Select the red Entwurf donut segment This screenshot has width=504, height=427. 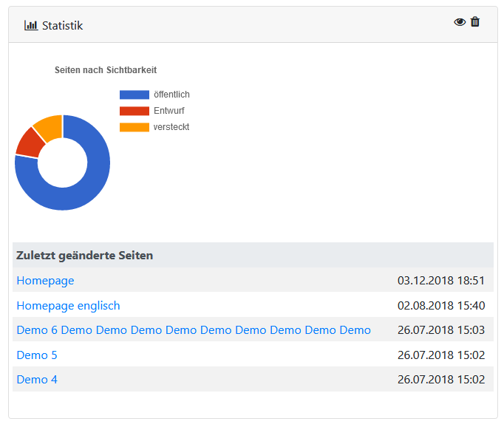(30, 143)
